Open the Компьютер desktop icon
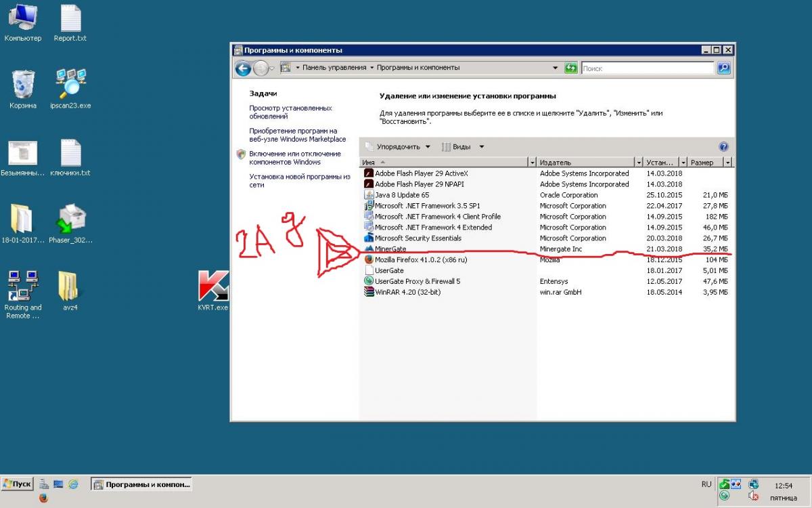812x508 pixels. (x=23, y=23)
